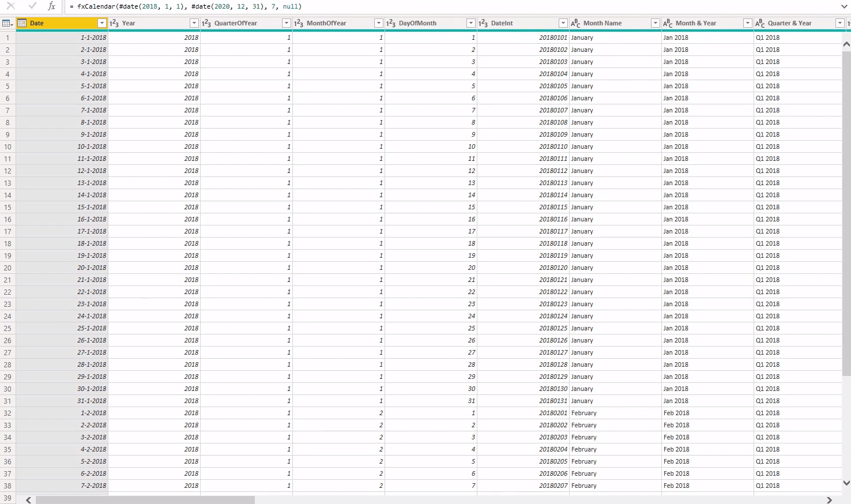The width and height of the screenshot is (851, 504).
Task: Change the Quarter & Year column type icon
Action: point(760,23)
